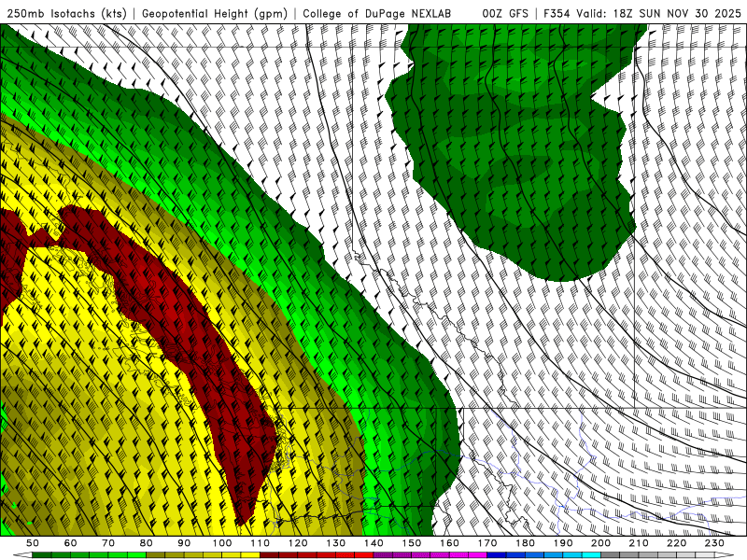This screenshot has width=747, height=560.
Task: Click the legend value 90
Action: (184, 543)
